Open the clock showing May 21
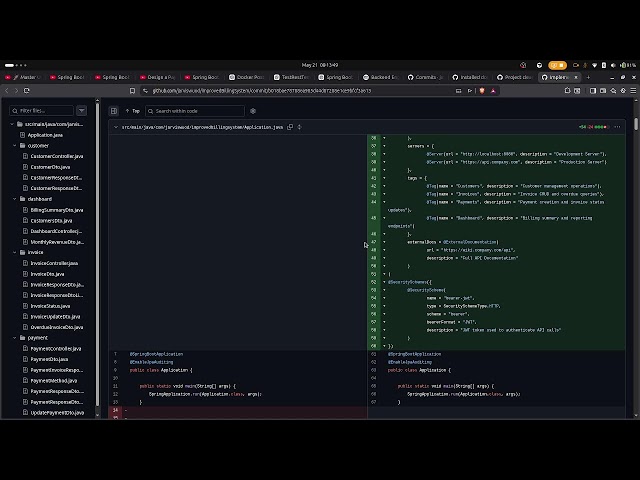 tap(320, 65)
